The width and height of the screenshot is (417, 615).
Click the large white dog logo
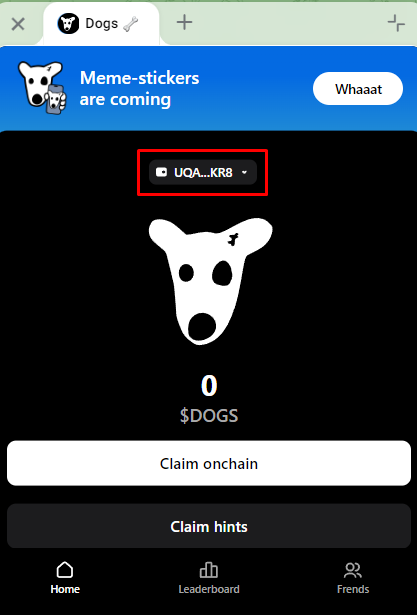pos(210,281)
